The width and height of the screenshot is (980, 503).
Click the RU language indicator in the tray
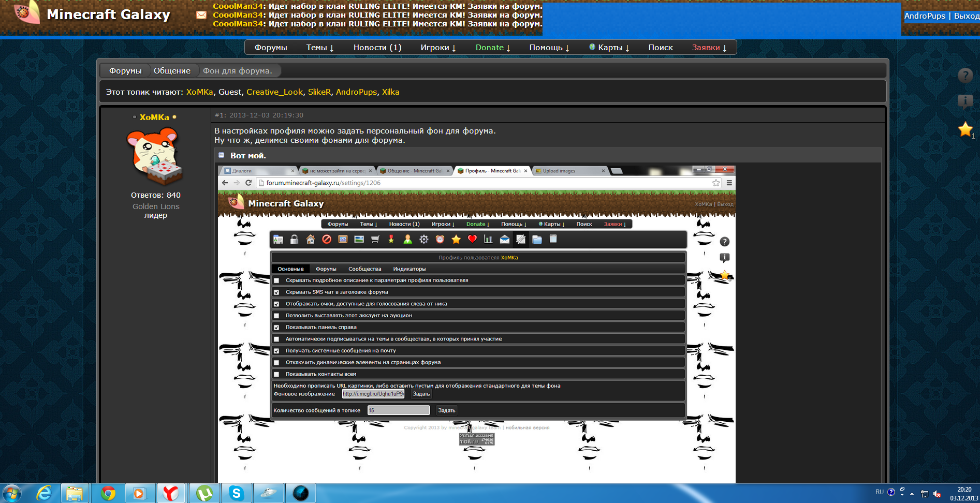pos(880,492)
